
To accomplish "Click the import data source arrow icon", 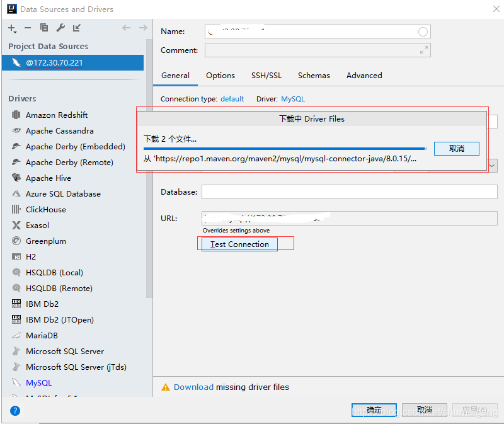I will (x=77, y=28).
